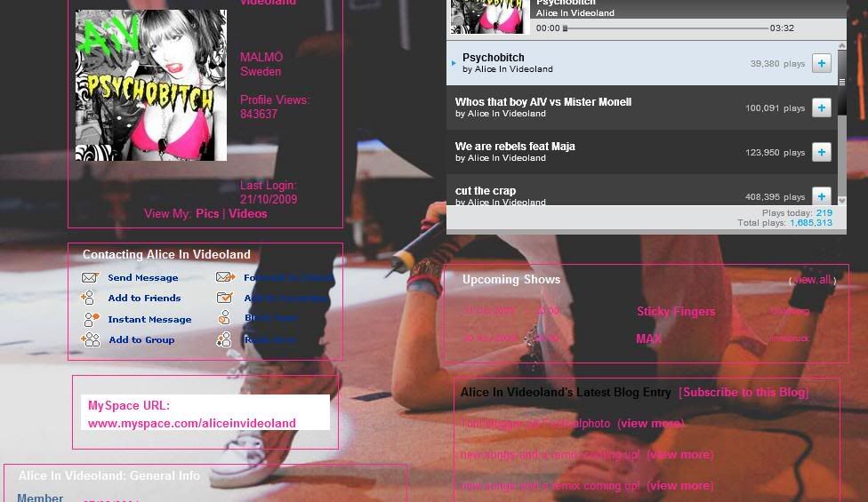Click the 100,091 plays count
Screen dimensions: 868x502
pos(775,108)
